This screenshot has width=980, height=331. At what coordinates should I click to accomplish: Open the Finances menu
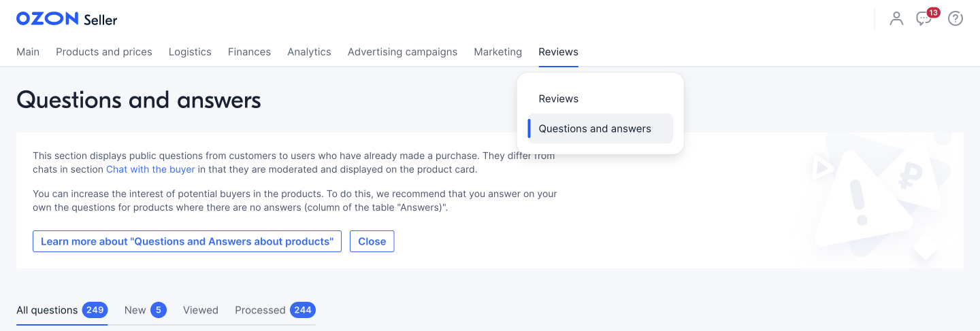pos(249,52)
